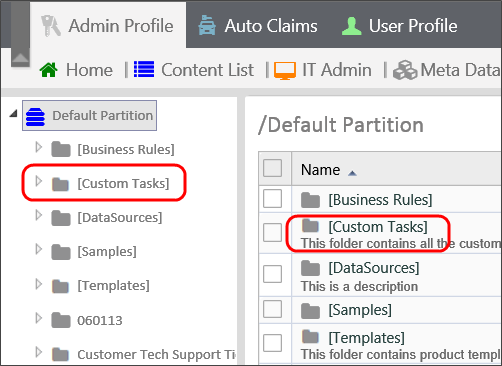Open the blue Content List icon
The width and height of the screenshot is (502, 366).
144,70
